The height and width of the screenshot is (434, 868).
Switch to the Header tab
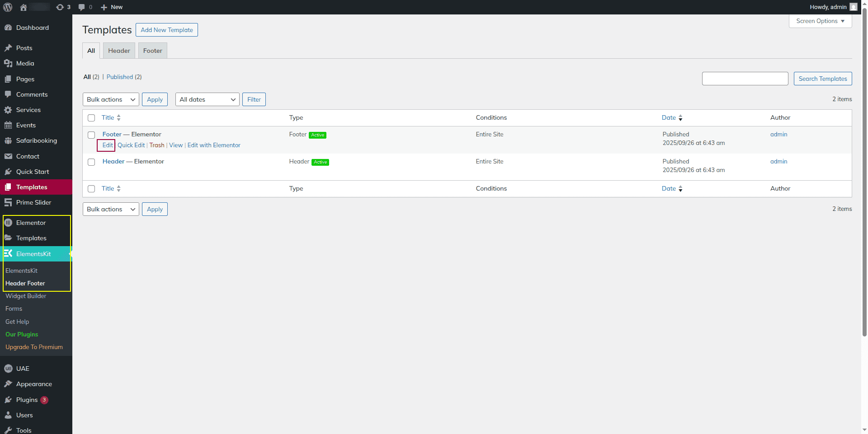(x=119, y=51)
